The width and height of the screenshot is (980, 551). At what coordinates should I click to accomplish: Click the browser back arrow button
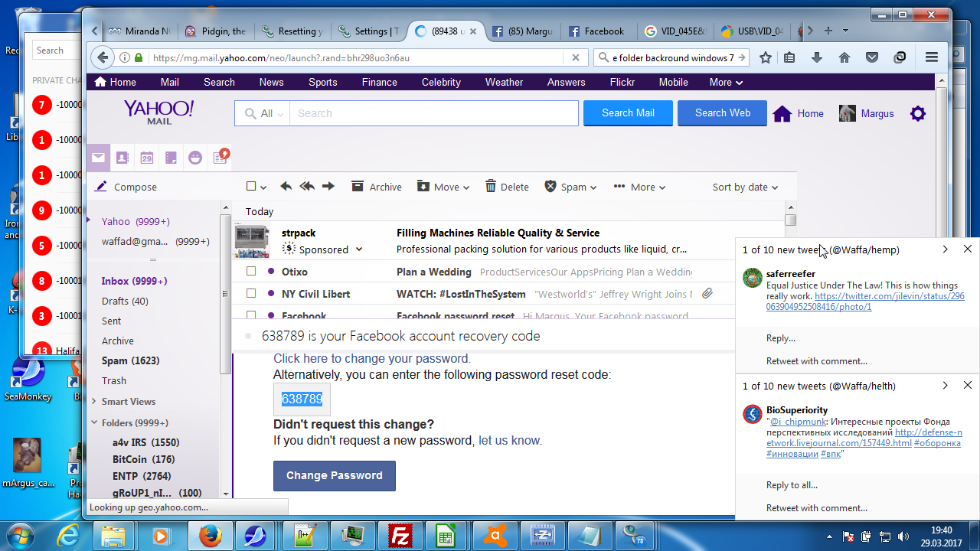coord(103,57)
